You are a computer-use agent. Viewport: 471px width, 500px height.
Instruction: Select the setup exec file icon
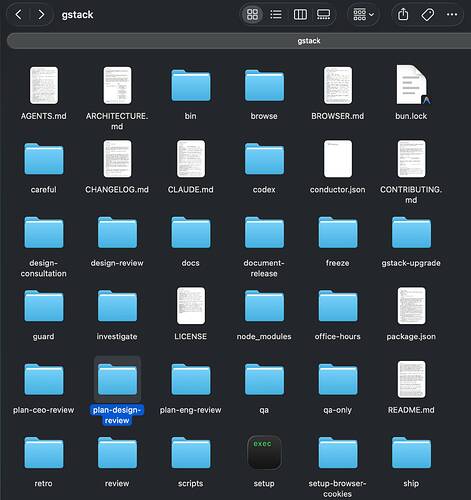coord(264,453)
